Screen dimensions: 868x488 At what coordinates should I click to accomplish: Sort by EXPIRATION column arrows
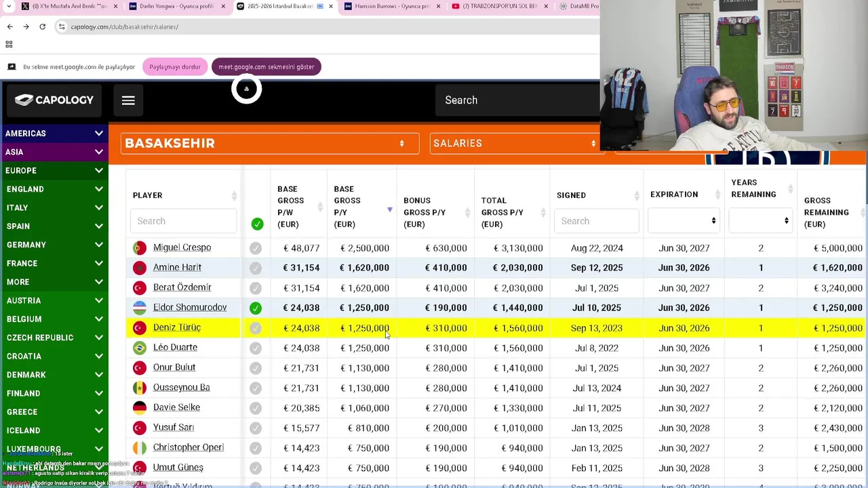pyautogui.click(x=717, y=195)
